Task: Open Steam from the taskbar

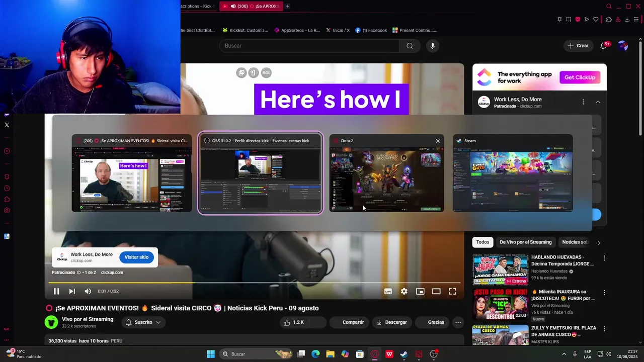Action: click(x=404, y=354)
